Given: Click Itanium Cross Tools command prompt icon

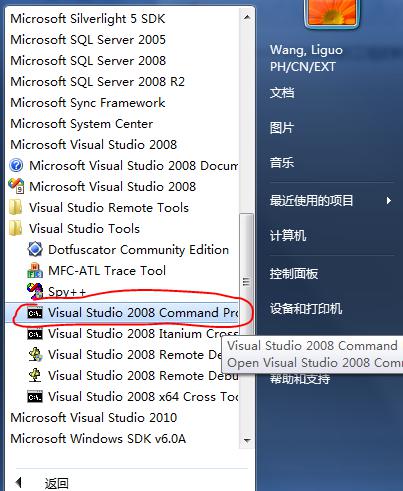Looking at the screenshot, I should (x=35, y=334).
